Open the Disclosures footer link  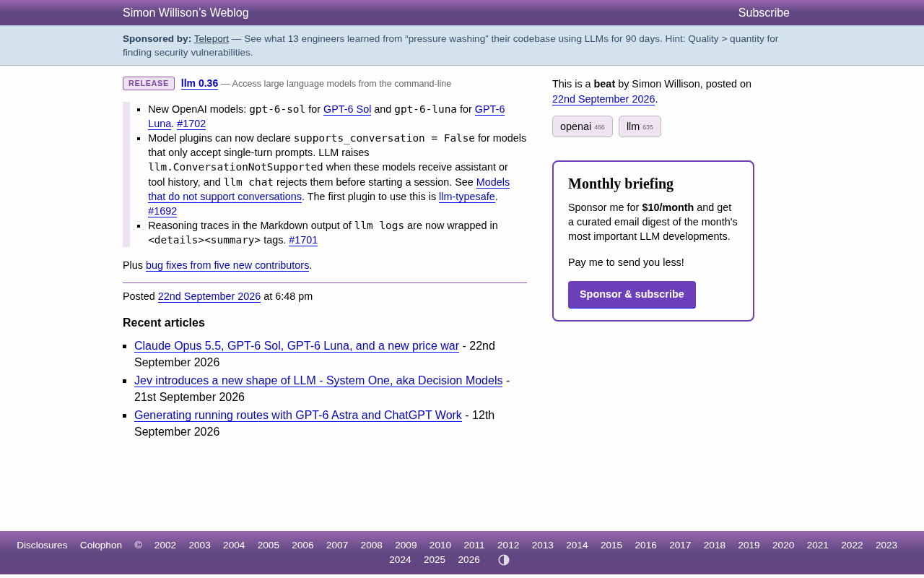click(x=42, y=545)
